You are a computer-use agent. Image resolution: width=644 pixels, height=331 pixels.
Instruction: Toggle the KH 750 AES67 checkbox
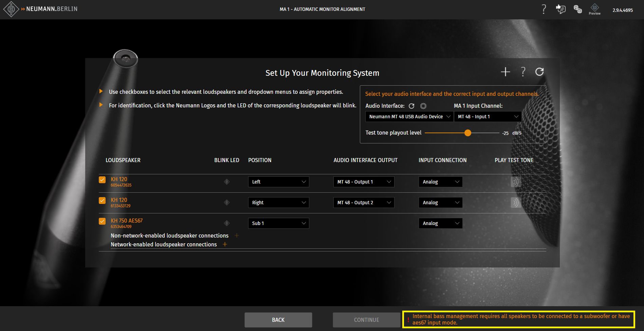point(102,221)
